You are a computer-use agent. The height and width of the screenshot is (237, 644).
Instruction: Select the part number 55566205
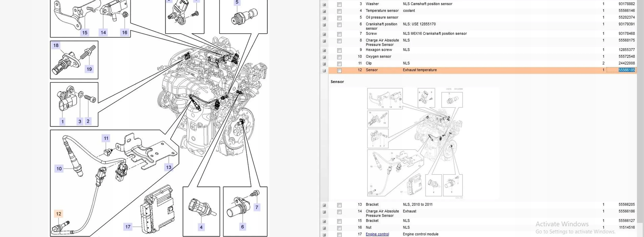[x=626, y=204]
